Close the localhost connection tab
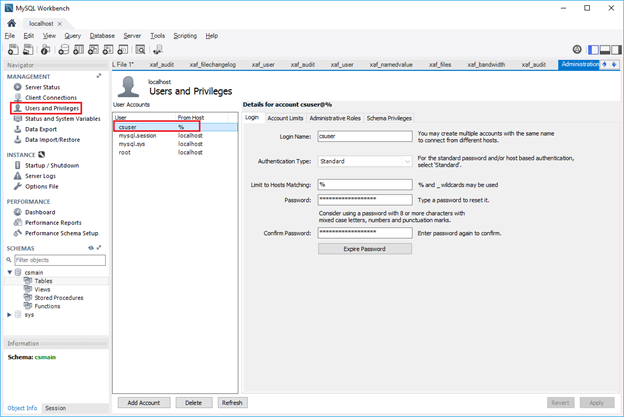Image resolution: width=624 pixels, height=417 pixels. 60,24
